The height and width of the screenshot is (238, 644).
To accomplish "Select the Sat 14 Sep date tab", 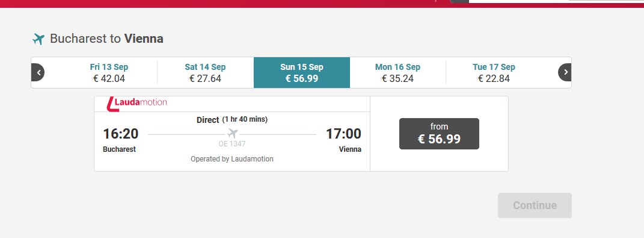I will click(206, 72).
